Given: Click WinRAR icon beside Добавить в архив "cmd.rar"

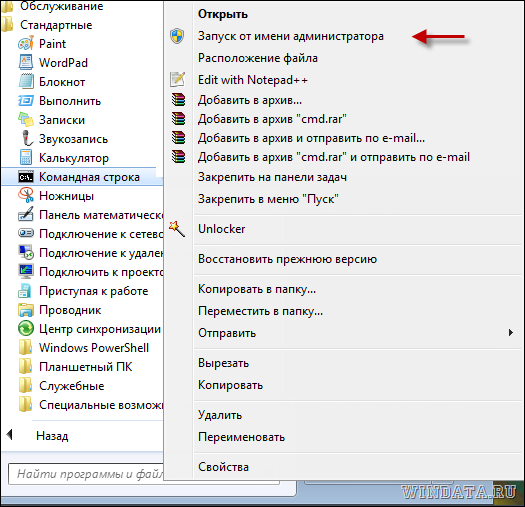Looking at the screenshot, I should (178, 119).
